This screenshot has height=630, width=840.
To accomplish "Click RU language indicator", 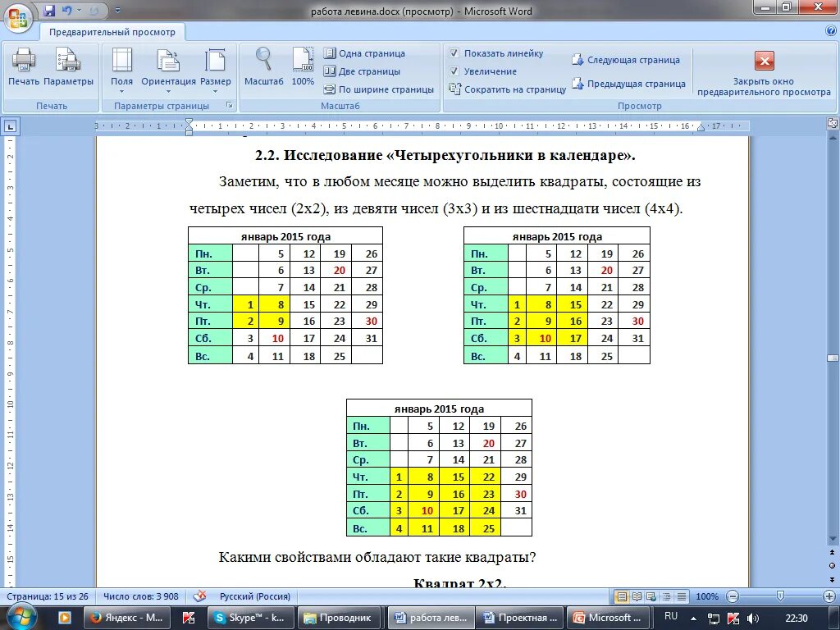I will point(671,617).
